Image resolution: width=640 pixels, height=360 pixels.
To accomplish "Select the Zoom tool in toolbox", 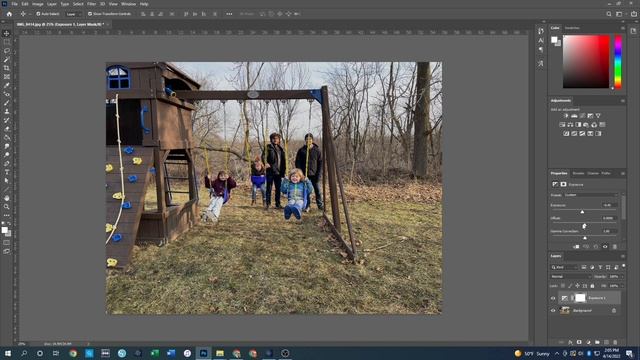I will (7, 207).
